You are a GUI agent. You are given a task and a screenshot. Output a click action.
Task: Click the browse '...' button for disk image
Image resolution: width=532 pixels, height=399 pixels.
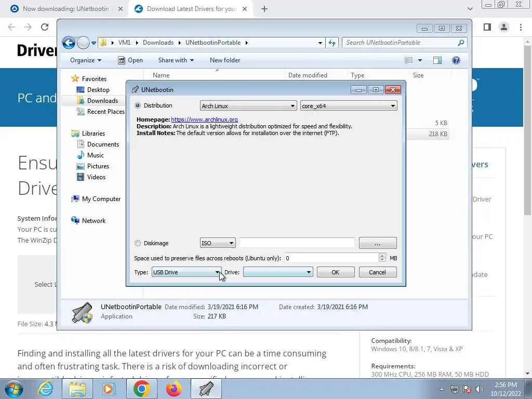(378, 243)
